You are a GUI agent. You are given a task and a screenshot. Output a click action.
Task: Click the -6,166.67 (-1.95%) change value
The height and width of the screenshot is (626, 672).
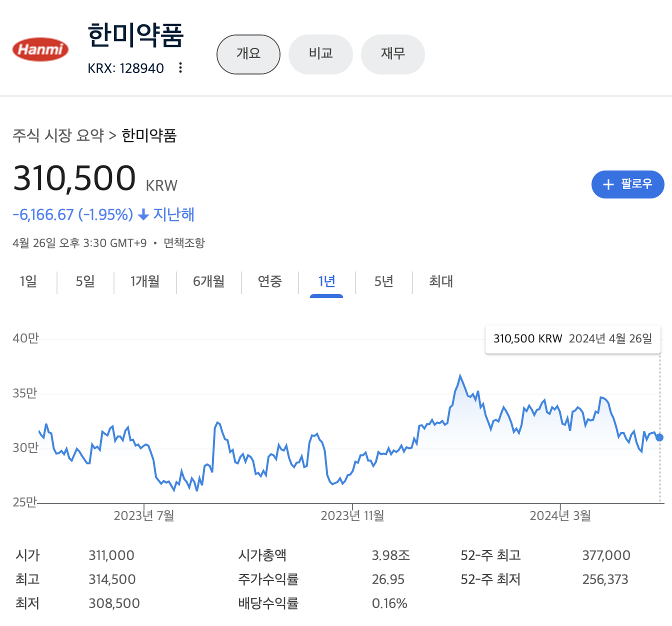point(73,215)
